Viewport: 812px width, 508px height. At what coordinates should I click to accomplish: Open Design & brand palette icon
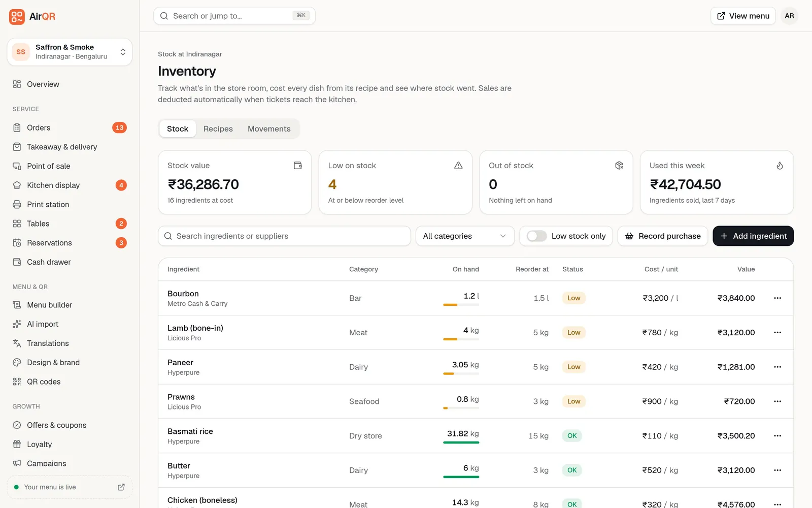[17, 363]
